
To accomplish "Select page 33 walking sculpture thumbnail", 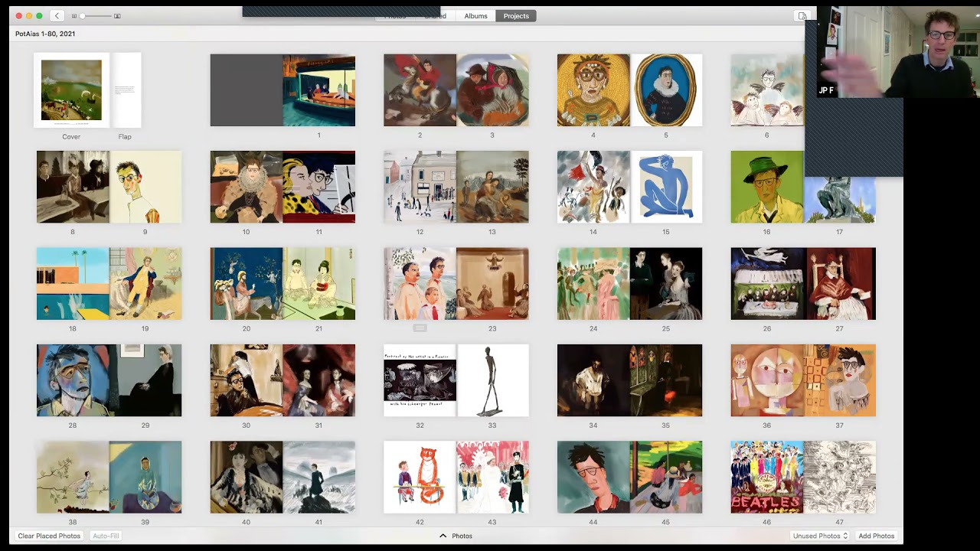I will click(492, 380).
